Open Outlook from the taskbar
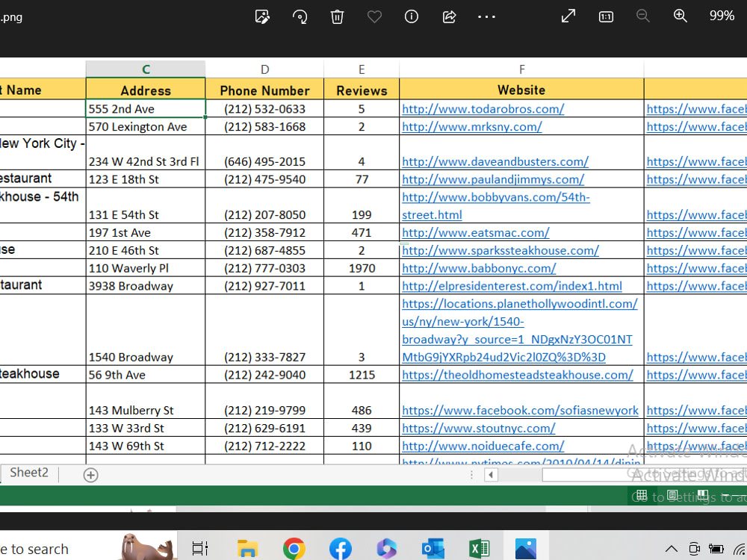747x560 pixels. point(433,549)
